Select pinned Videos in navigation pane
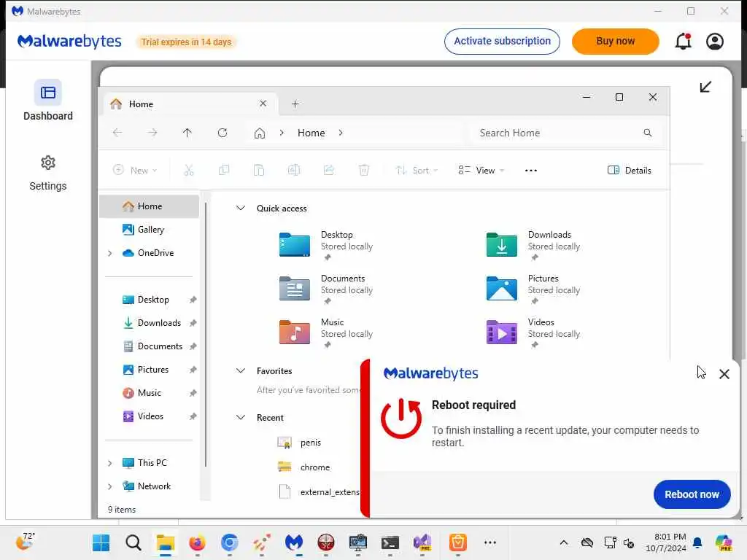747x560 pixels. (x=149, y=416)
